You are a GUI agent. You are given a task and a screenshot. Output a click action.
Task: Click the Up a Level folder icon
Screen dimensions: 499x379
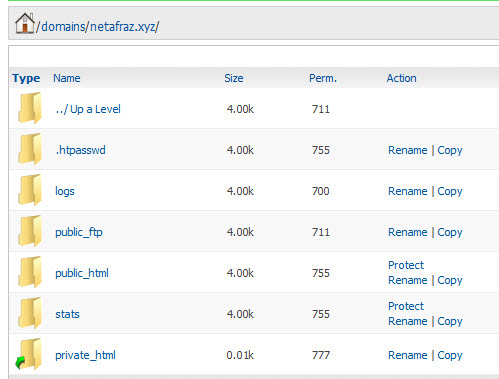[30, 108]
